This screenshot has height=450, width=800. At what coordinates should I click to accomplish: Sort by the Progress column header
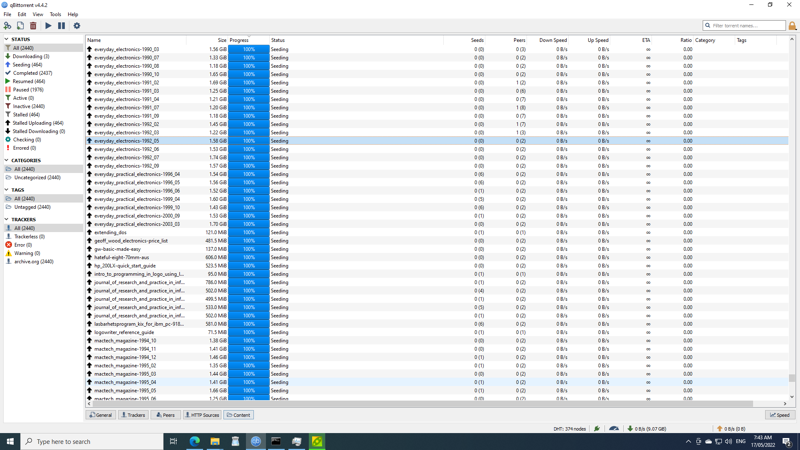(x=239, y=40)
